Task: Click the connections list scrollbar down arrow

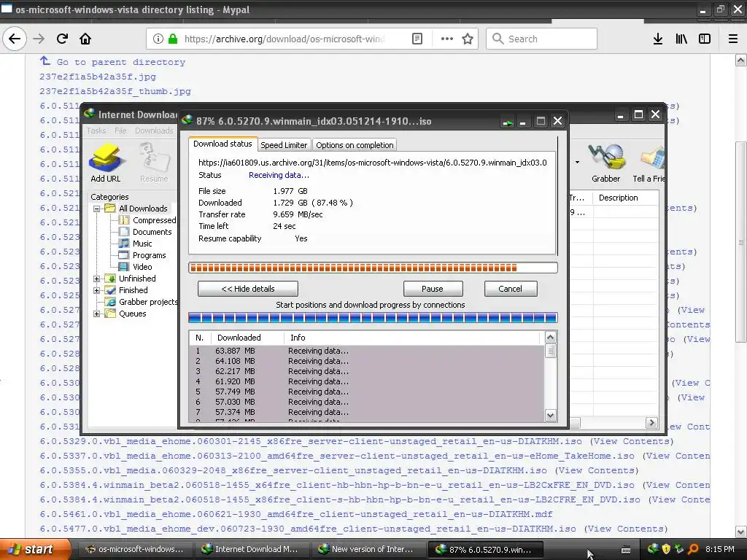Action: pos(550,415)
